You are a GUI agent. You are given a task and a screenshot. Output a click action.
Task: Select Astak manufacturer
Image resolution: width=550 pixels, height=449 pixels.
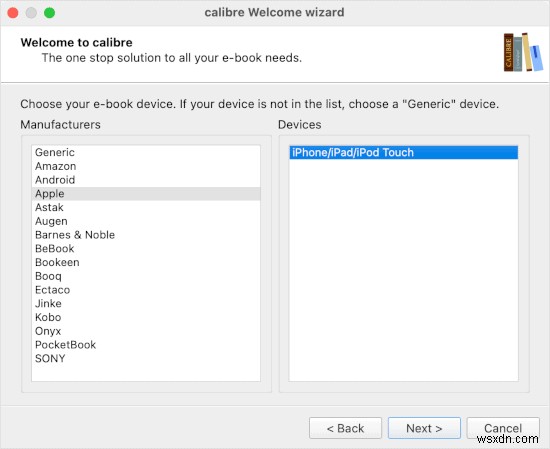(146, 207)
